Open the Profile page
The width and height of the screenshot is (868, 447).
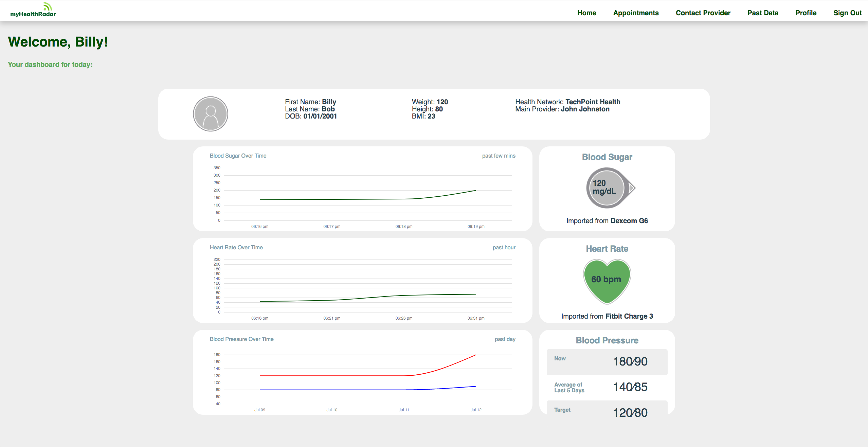pos(806,13)
